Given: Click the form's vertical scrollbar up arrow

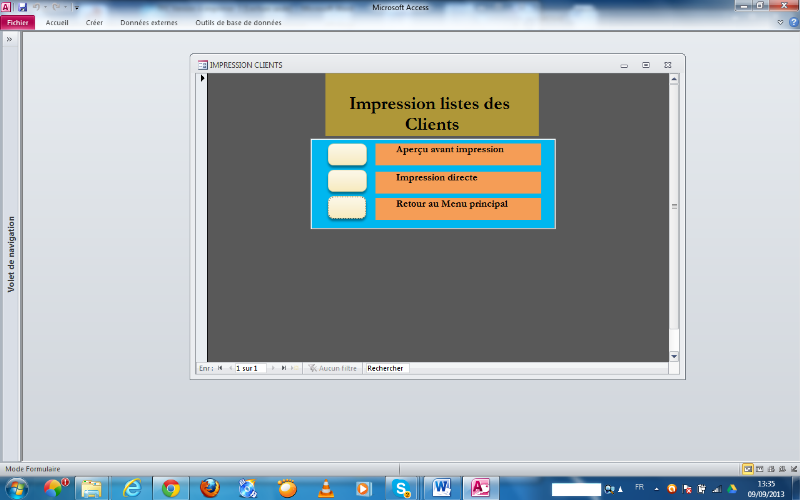Looking at the screenshot, I should [674, 79].
